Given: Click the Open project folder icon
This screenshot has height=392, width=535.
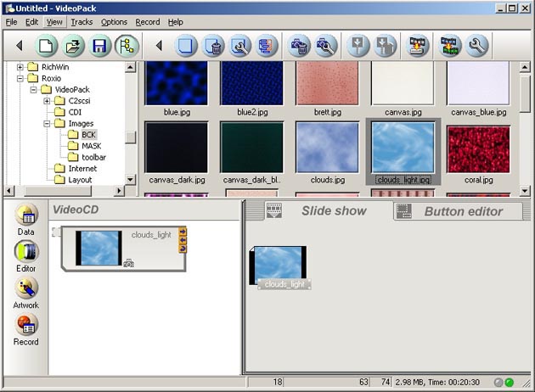Looking at the screenshot, I should pyautogui.click(x=74, y=45).
